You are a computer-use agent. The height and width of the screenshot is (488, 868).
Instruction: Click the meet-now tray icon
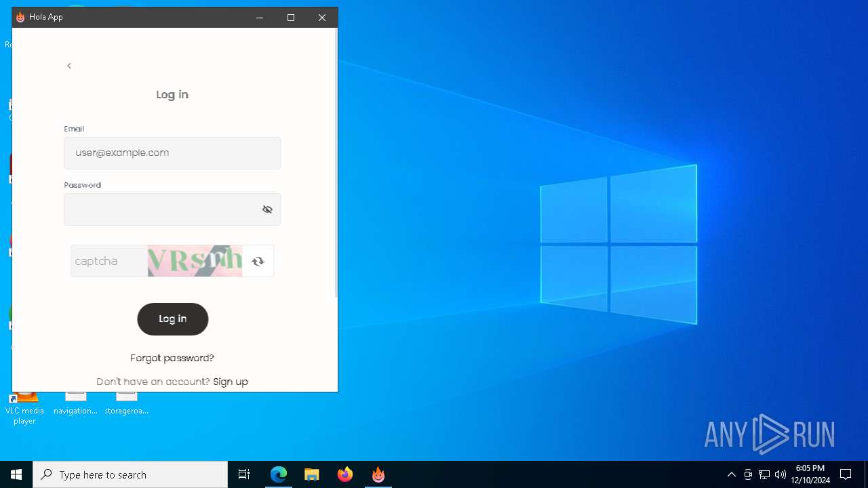pyautogui.click(x=748, y=474)
